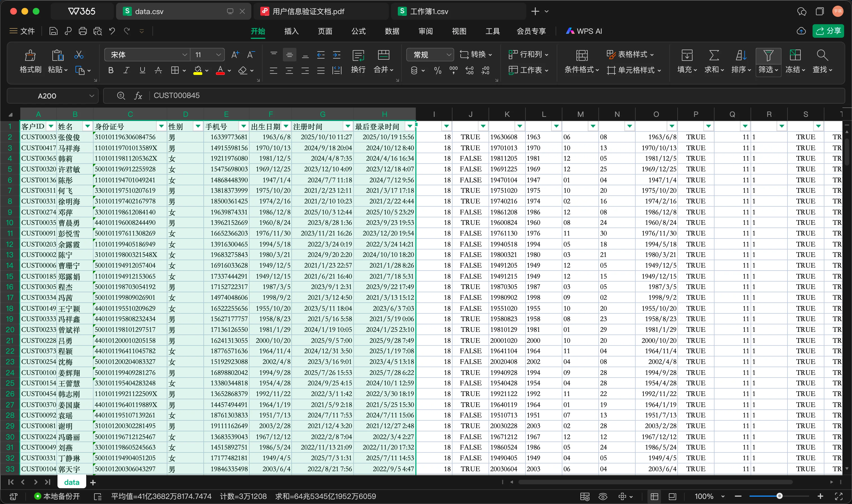Toggle bold formatting with B button
Viewport: 852px width, 504px height.
[111, 71]
